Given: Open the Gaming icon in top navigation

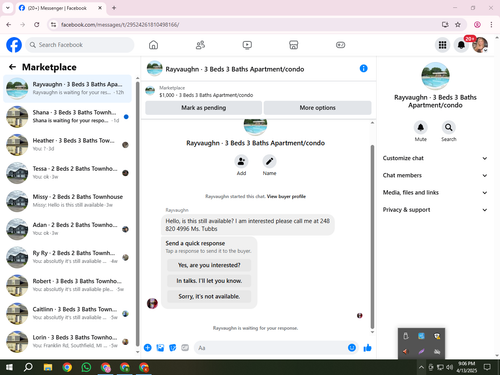Looking at the screenshot, I should (x=340, y=45).
